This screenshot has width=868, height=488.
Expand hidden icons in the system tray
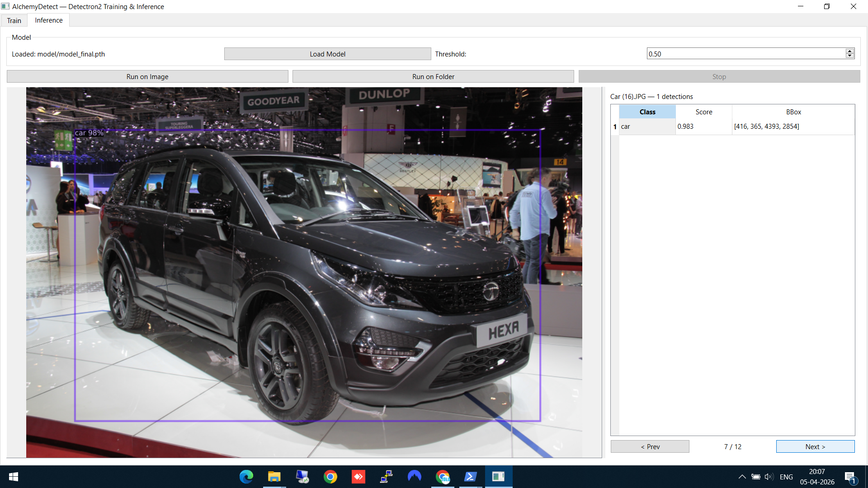click(741, 477)
